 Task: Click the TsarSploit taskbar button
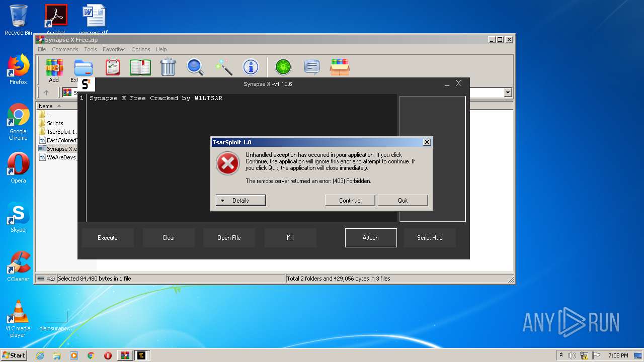tap(141, 355)
